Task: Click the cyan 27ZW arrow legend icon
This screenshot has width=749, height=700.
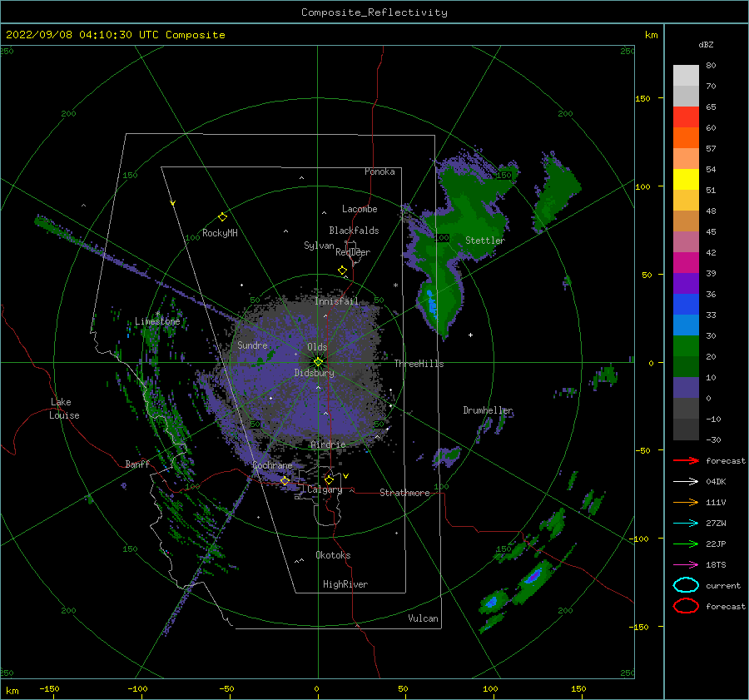Action: tap(686, 524)
